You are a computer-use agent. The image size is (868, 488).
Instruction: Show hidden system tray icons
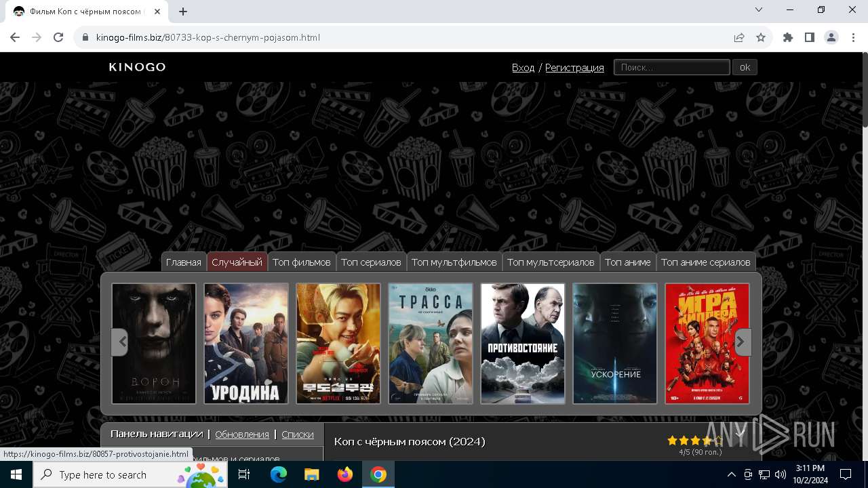click(x=731, y=474)
